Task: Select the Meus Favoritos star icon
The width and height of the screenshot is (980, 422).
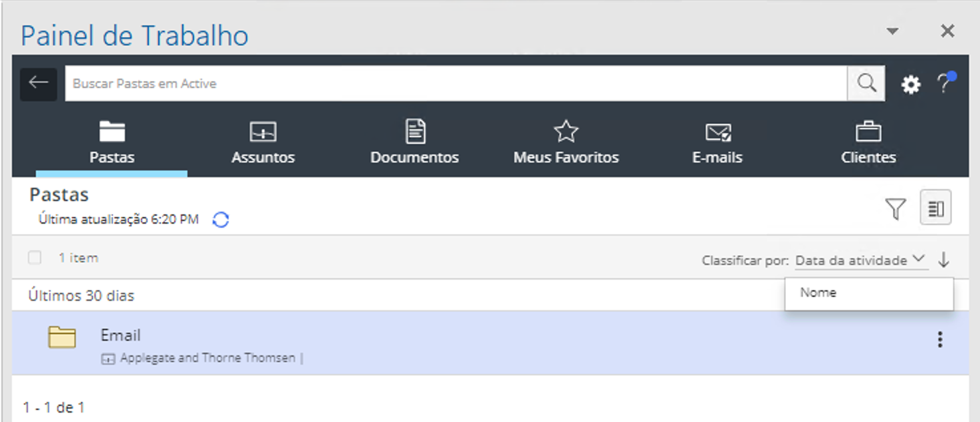Action: coord(565,131)
